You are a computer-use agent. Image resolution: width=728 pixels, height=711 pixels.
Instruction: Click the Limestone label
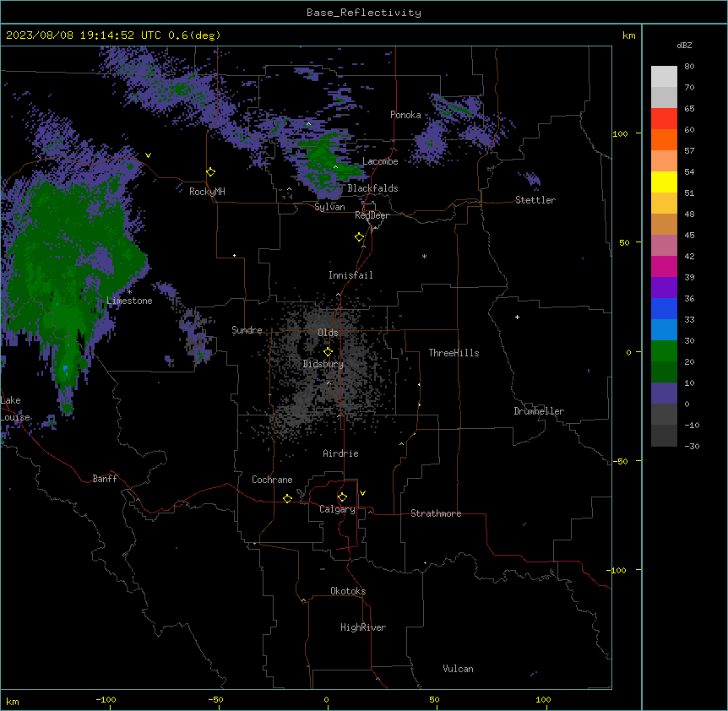pos(129,301)
